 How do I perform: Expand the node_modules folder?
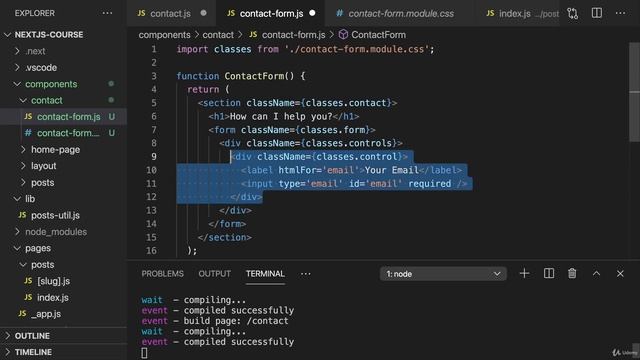point(17,232)
